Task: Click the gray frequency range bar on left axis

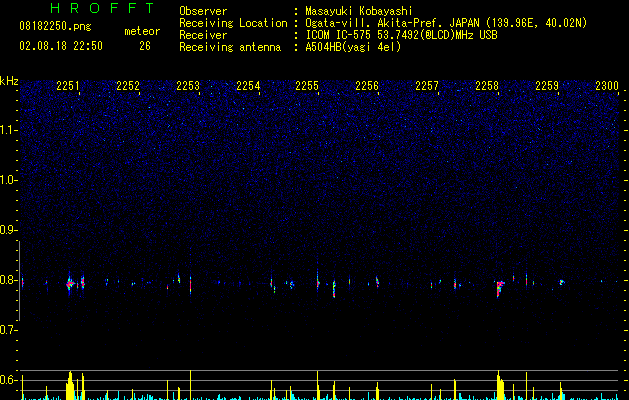Action: (x=19, y=280)
